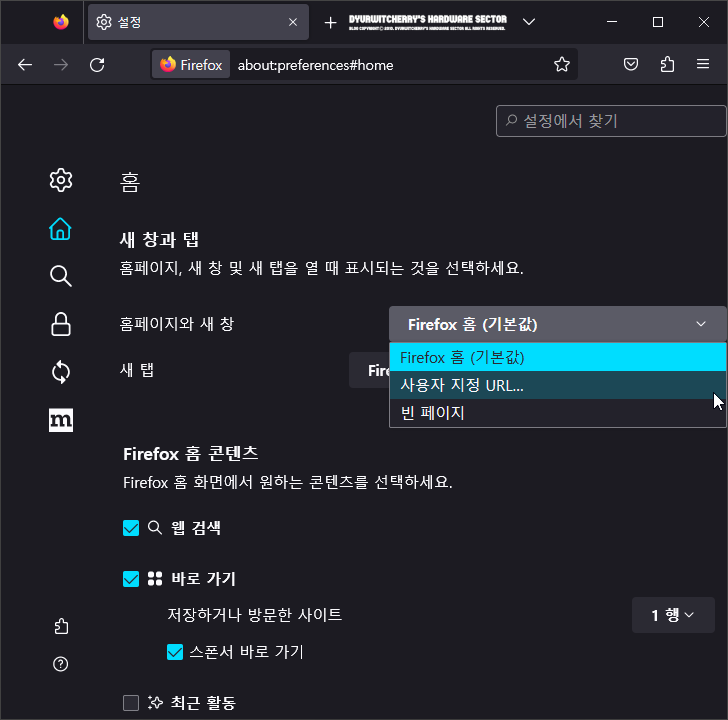The image size is (728, 720).
Task: Open the application hamburger menu
Action: pyautogui.click(x=703, y=64)
